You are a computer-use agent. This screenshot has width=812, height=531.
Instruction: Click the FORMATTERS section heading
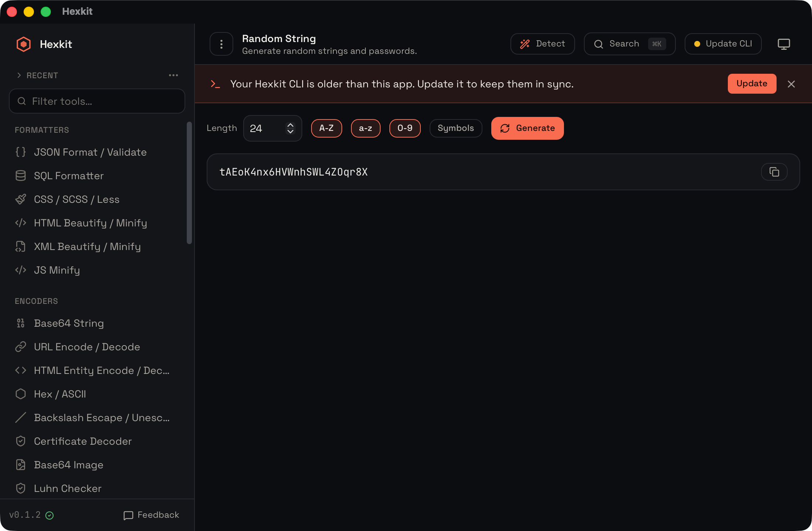coord(42,130)
